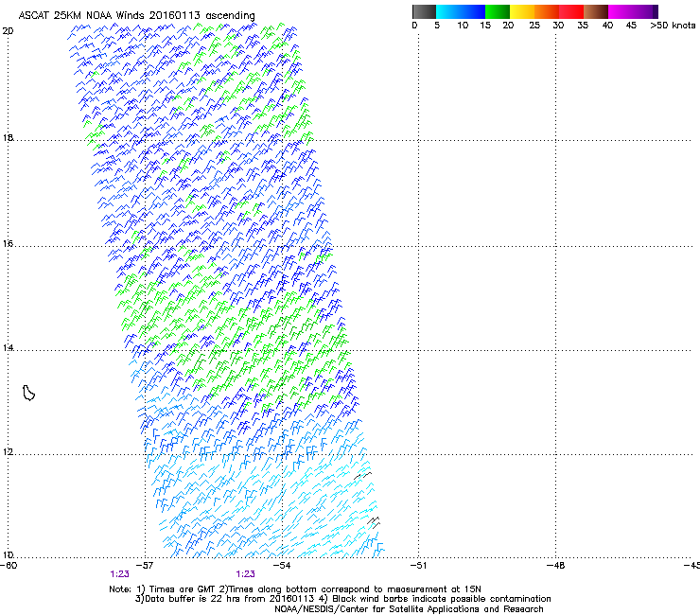The height and width of the screenshot is (615, 700).
Task: Click the 'NOAA/NESDIS/Center for Satellite Applications and Research' credit
Action: pyautogui.click(x=409, y=609)
